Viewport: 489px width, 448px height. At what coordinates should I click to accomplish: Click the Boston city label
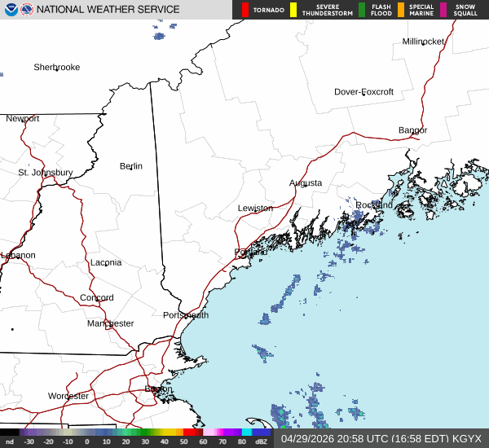click(158, 389)
